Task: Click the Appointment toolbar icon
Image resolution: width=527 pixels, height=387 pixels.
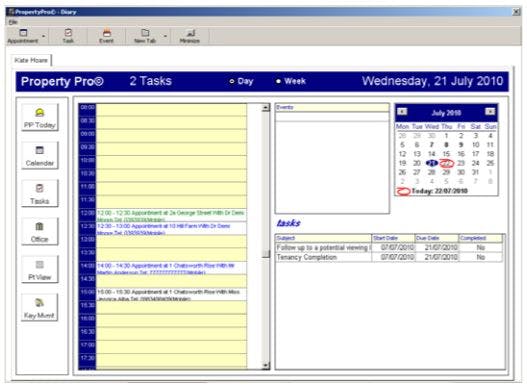Action: pos(23,36)
